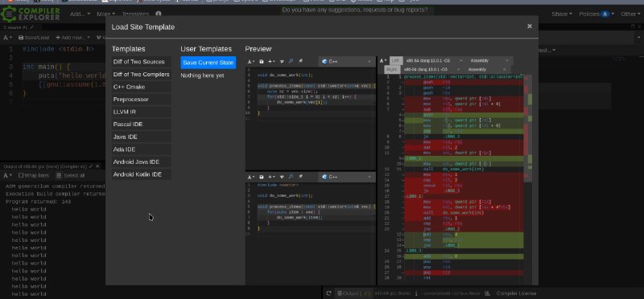Open the Output button in the compiler bar
The height and width of the screenshot is (299, 644).
[x=353, y=293]
